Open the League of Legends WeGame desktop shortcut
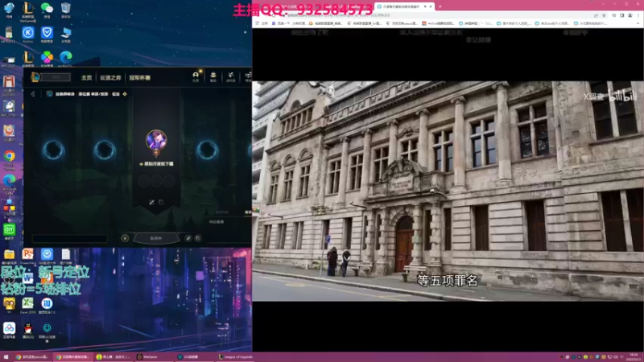Viewport: 644px width, 362px height. point(28,10)
